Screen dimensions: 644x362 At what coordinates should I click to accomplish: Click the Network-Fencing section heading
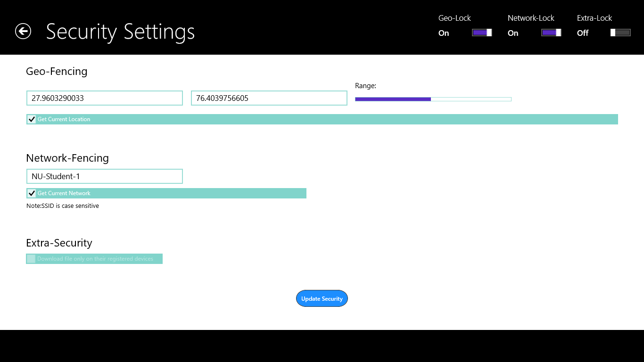tap(67, 158)
